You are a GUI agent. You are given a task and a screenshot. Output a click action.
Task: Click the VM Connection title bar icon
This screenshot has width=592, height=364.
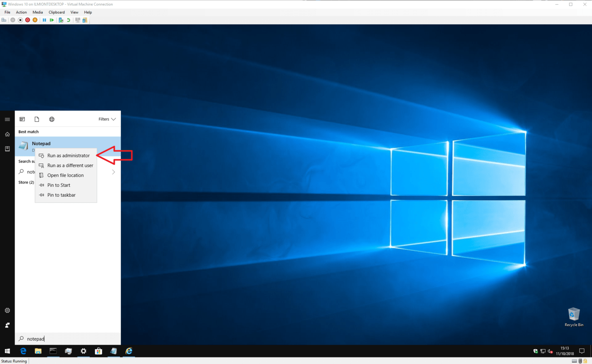(4, 4)
